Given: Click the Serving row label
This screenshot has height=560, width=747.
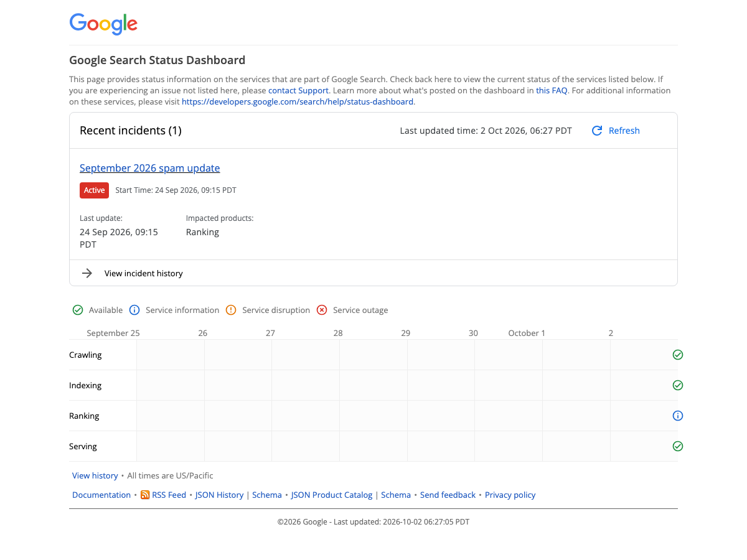Looking at the screenshot, I should coord(83,446).
